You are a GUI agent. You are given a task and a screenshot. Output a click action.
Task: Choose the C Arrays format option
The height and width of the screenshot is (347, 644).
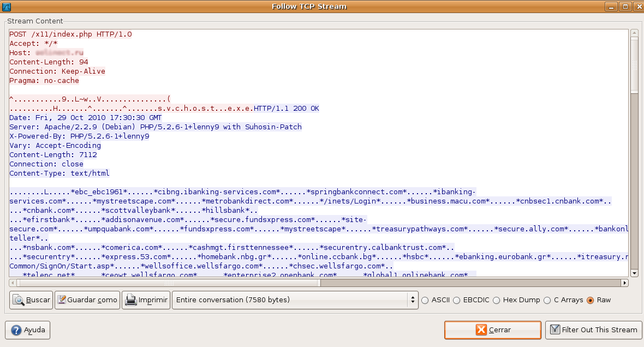pos(550,300)
